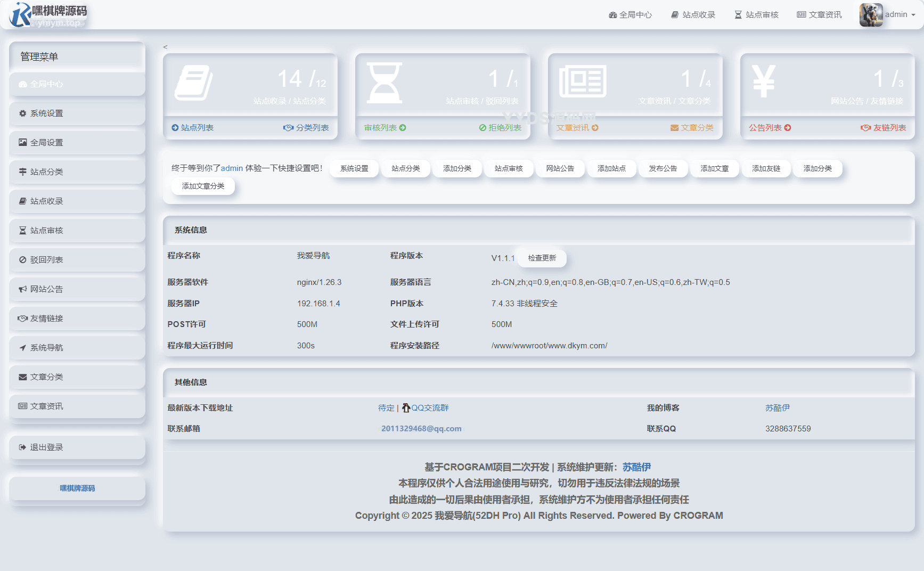Click 退出登录 to log out
The width and height of the screenshot is (924, 571).
pos(77,447)
